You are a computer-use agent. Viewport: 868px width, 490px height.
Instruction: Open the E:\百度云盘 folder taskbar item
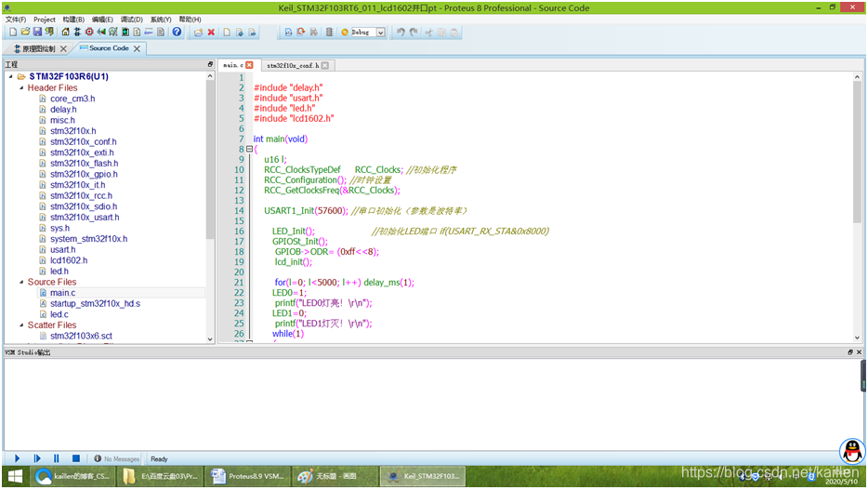(x=160, y=476)
